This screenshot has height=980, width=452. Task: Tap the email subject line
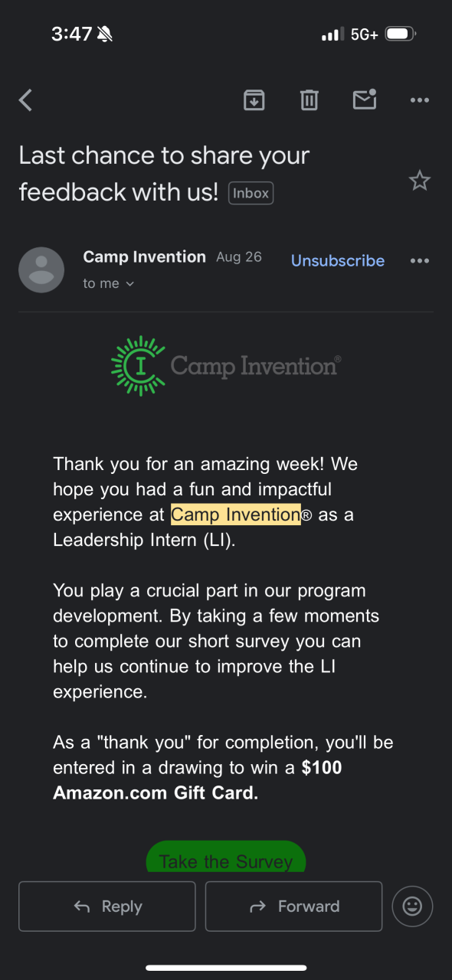[164, 174]
